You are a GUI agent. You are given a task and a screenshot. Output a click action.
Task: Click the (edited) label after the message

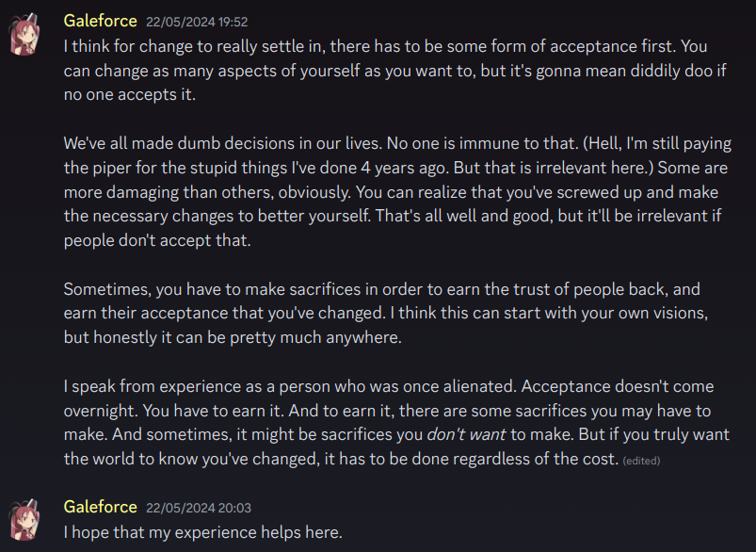point(641,461)
